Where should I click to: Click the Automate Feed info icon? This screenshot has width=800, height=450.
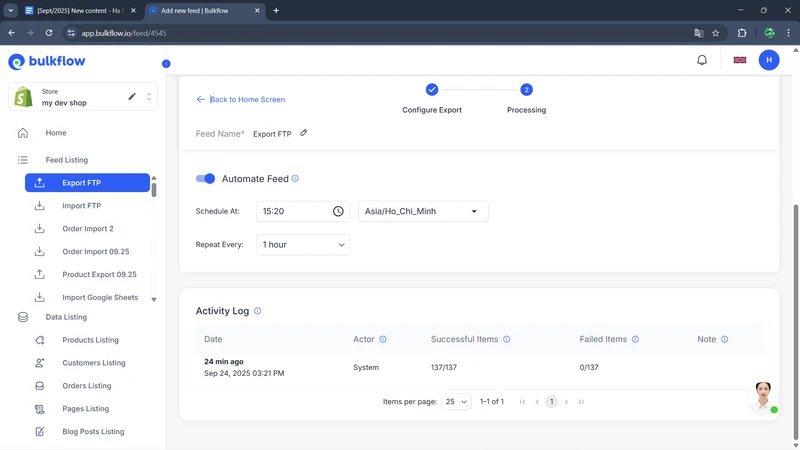pos(295,179)
